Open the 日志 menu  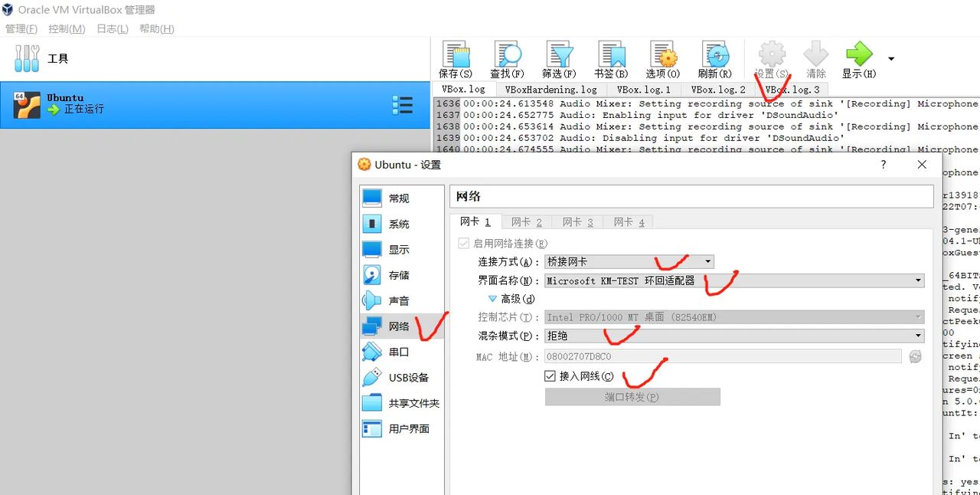pyautogui.click(x=112, y=28)
